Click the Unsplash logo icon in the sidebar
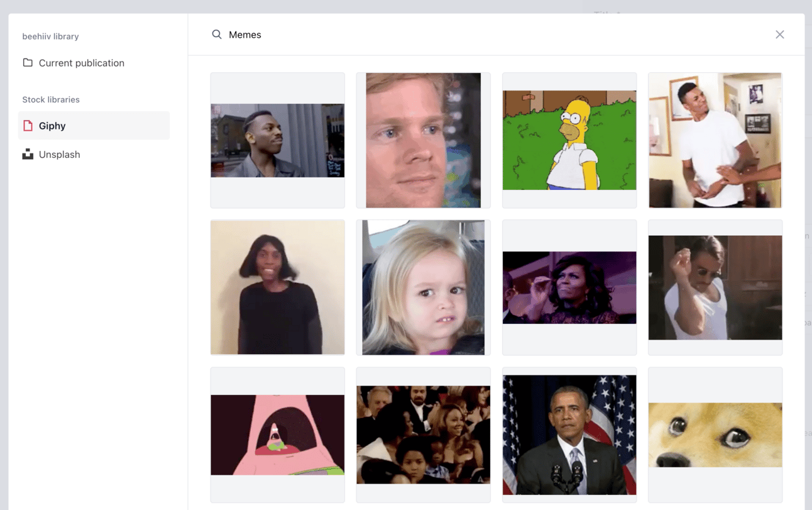 pos(28,154)
